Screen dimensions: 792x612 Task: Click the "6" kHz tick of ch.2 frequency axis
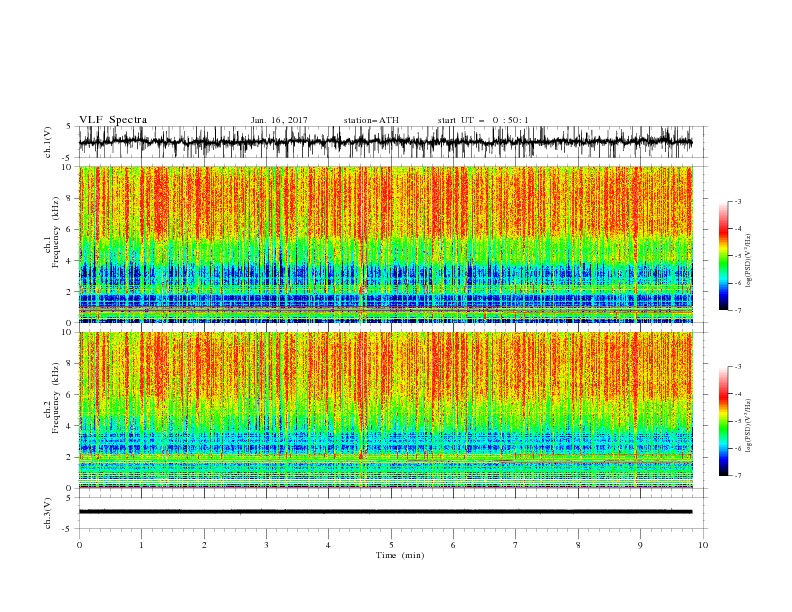(x=70, y=395)
